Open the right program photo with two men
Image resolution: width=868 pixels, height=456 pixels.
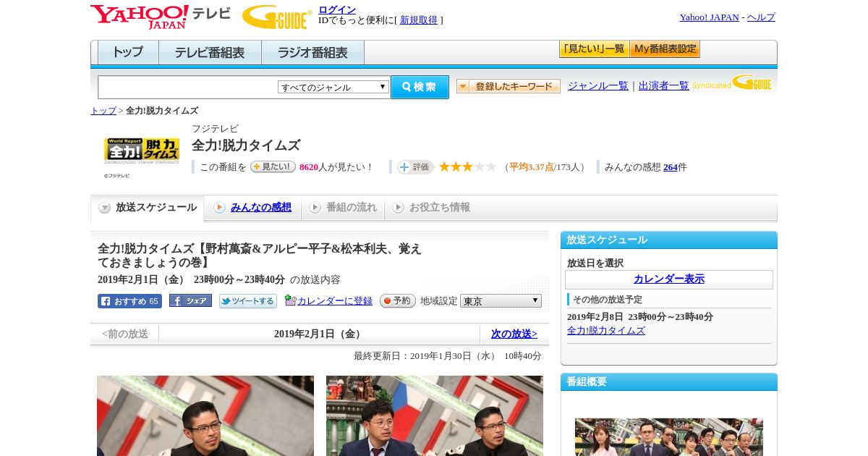point(435,415)
